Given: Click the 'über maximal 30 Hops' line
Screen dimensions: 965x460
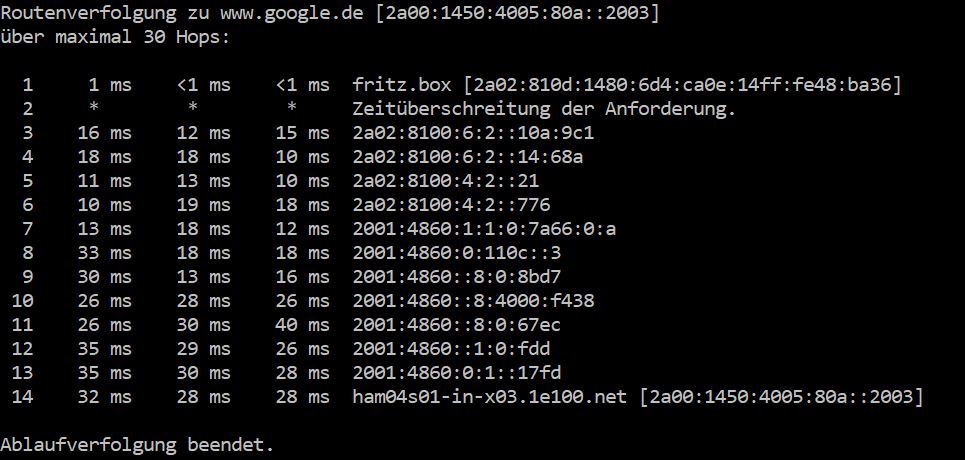Looking at the screenshot, I should click(115, 37).
